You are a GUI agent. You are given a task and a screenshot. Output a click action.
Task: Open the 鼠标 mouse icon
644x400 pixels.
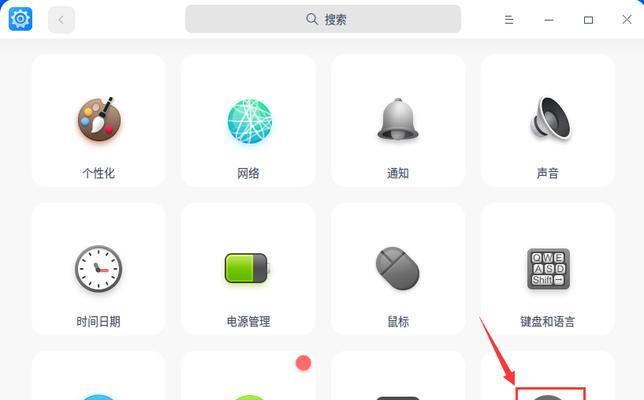pos(397,268)
